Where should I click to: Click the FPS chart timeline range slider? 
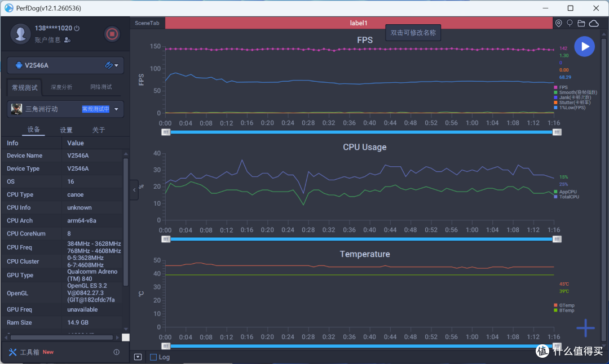361,132
